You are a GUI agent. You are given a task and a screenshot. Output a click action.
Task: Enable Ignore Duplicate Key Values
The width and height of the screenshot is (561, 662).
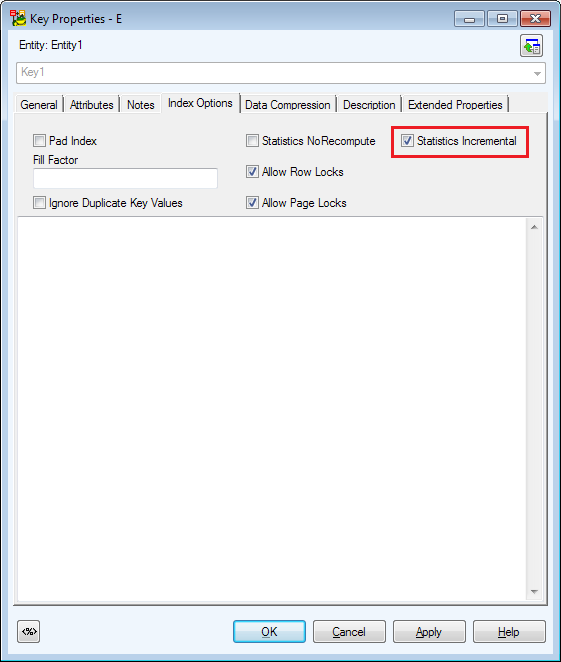39,203
